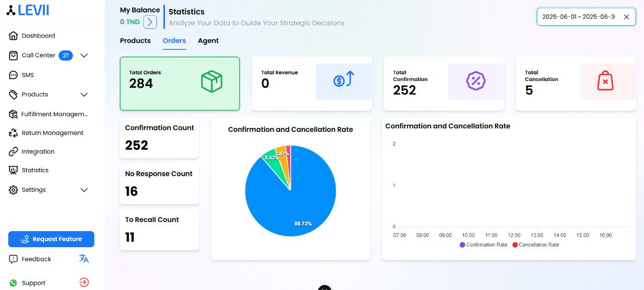Switch to the Products statistics tab

pyautogui.click(x=135, y=41)
